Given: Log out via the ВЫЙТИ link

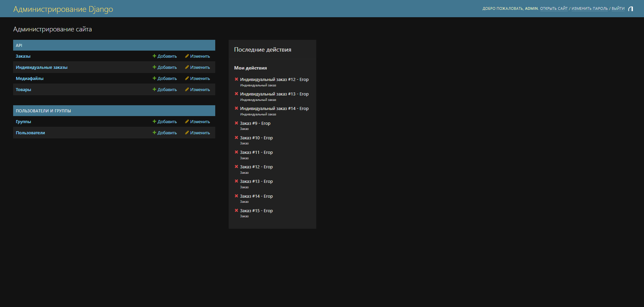Looking at the screenshot, I should (618, 8).
